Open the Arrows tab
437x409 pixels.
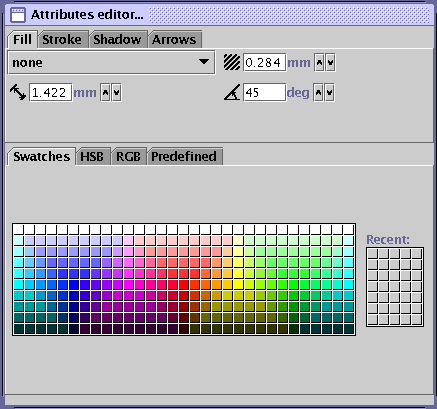tap(175, 40)
